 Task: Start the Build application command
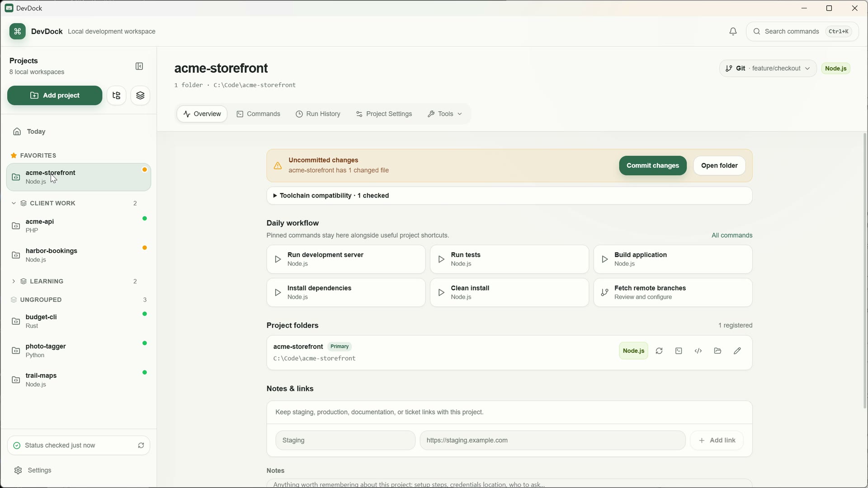[673, 259]
